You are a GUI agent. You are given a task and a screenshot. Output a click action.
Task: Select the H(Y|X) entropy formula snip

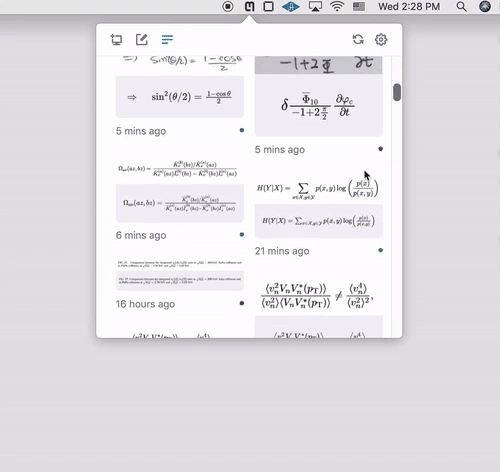[x=318, y=189]
